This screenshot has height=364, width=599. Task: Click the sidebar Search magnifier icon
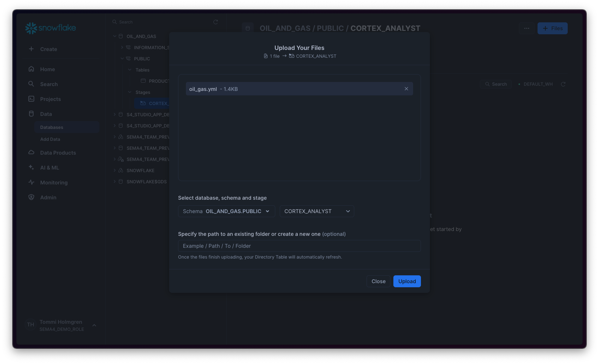pos(31,84)
